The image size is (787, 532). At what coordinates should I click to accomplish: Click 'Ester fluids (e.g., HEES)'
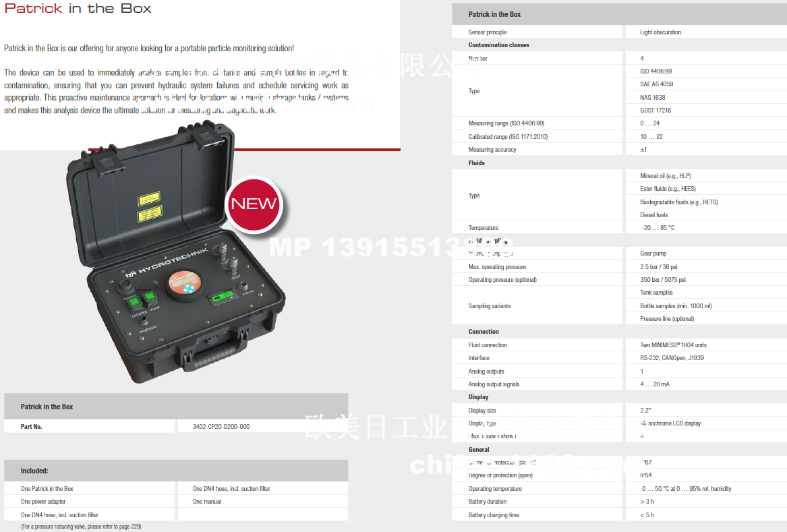(x=668, y=189)
